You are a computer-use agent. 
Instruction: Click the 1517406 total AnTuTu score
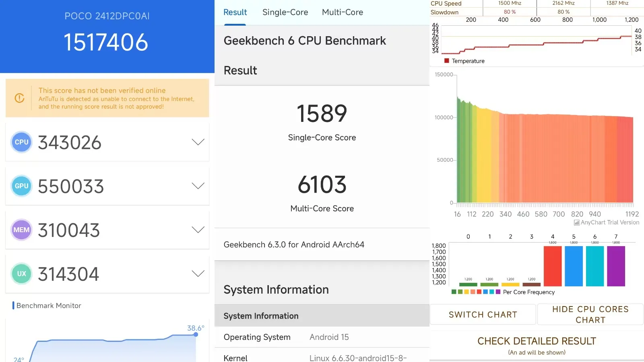click(x=106, y=42)
